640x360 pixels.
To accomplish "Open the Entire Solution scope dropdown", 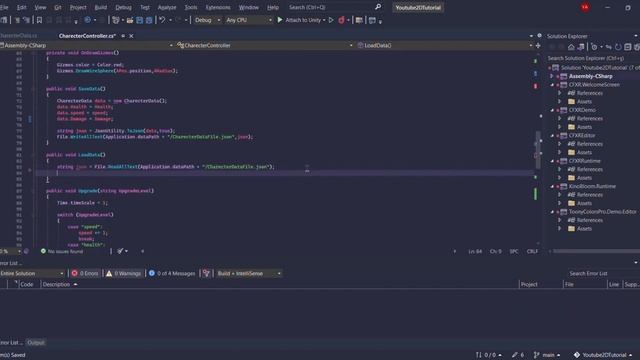I will click(x=32, y=273).
